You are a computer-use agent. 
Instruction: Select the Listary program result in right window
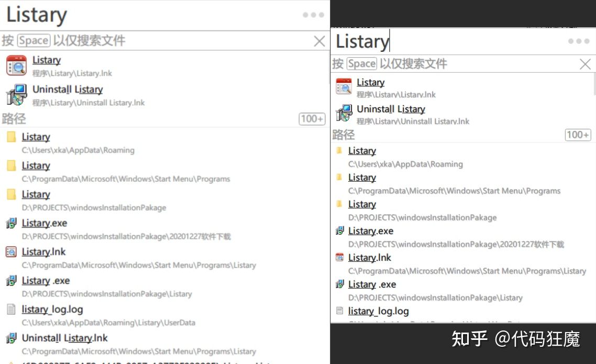point(462,87)
